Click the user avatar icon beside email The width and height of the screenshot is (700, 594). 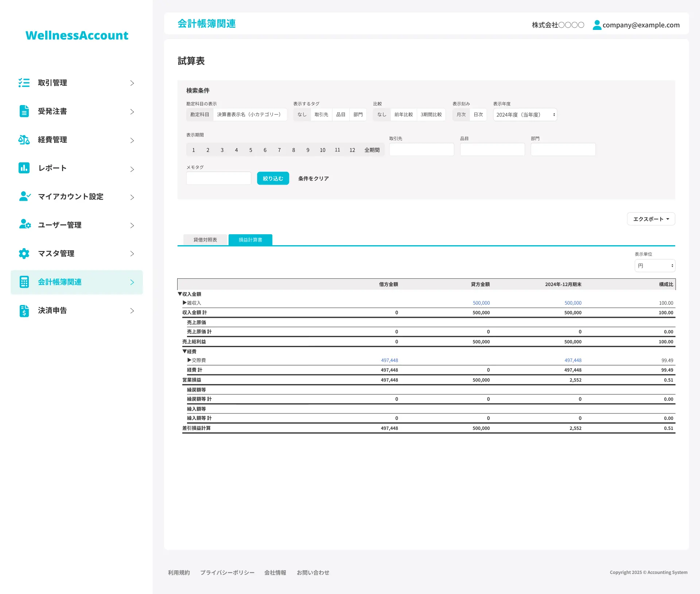597,25
